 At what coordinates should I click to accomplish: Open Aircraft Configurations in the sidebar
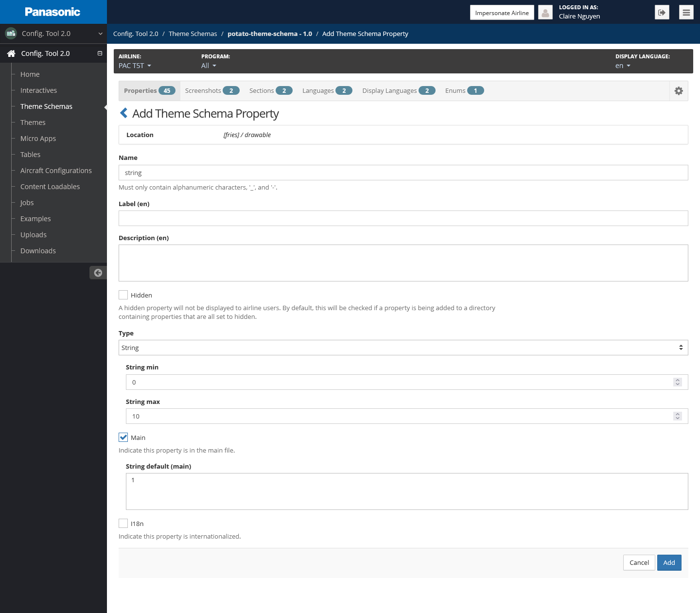[x=56, y=171]
